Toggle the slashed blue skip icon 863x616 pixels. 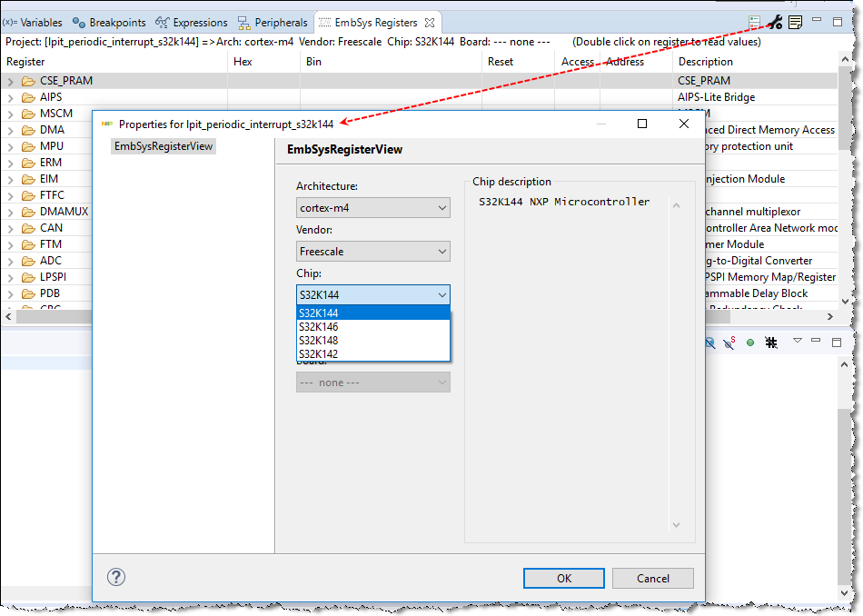point(709,342)
